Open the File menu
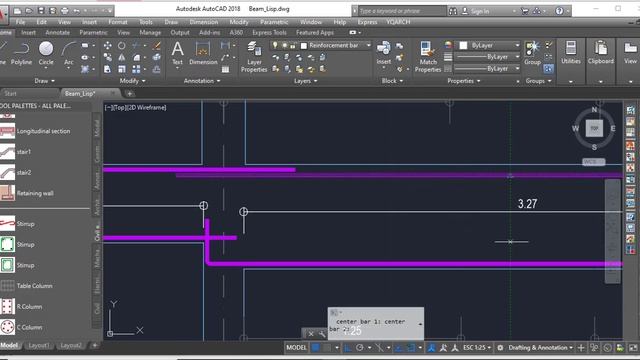Image resolution: width=640 pixels, height=360 pixels. click(20, 22)
